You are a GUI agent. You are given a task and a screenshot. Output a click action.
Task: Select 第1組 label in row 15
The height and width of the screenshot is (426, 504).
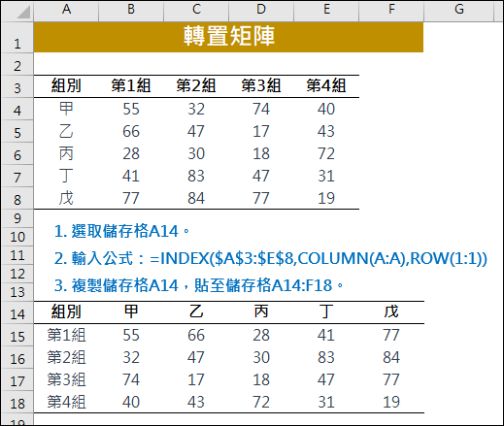click(x=66, y=335)
